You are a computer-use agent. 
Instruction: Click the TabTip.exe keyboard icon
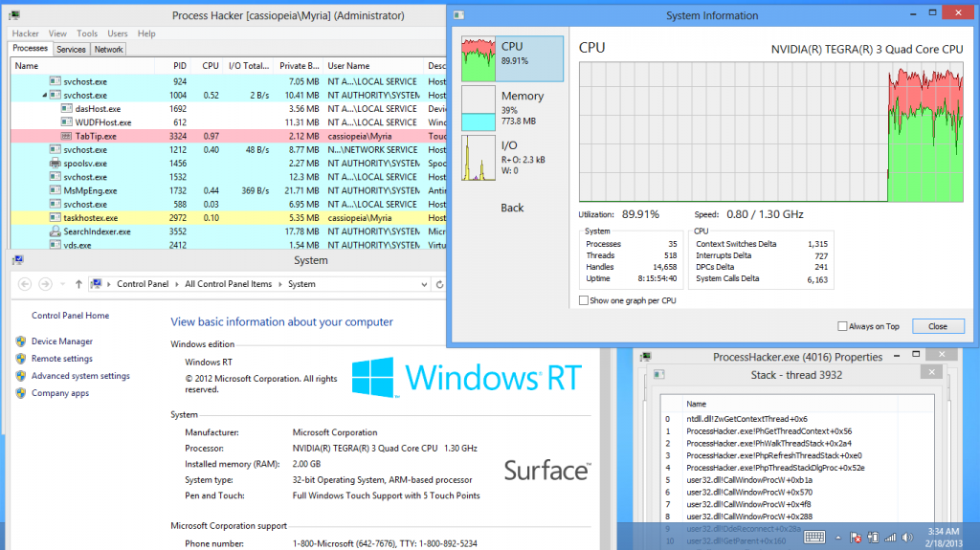[x=66, y=136]
